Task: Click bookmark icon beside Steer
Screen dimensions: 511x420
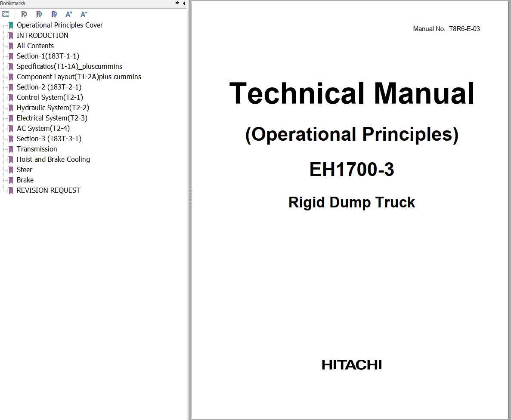Action: click(11, 170)
